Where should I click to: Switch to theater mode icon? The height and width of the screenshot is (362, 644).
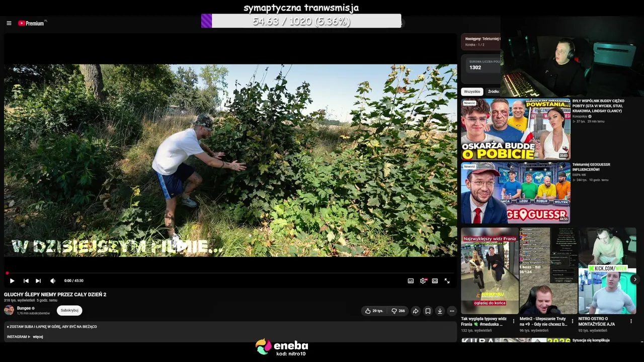pos(435,281)
